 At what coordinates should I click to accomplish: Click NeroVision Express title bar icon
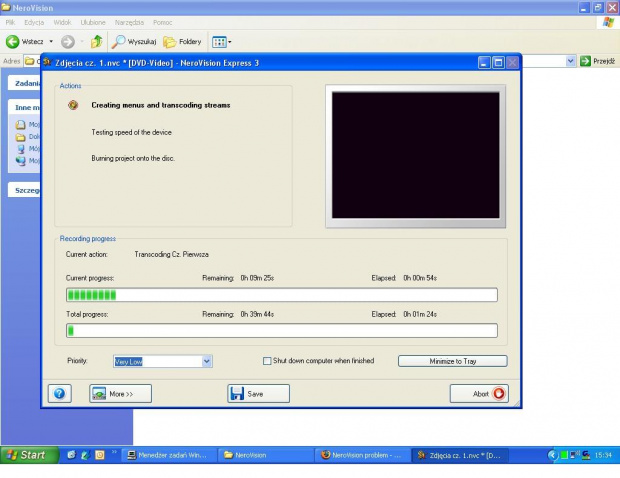(x=48, y=62)
